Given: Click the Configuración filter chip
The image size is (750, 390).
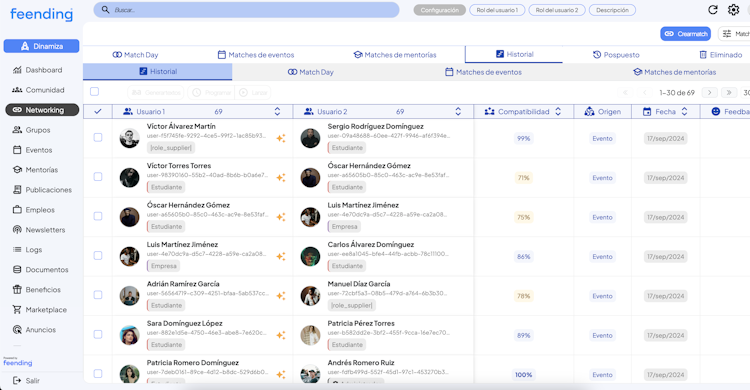Looking at the screenshot, I should click(x=440, y=10).
